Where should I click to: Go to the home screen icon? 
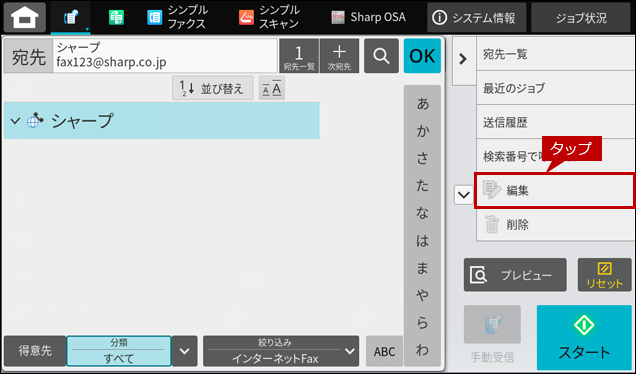(25, 17)
